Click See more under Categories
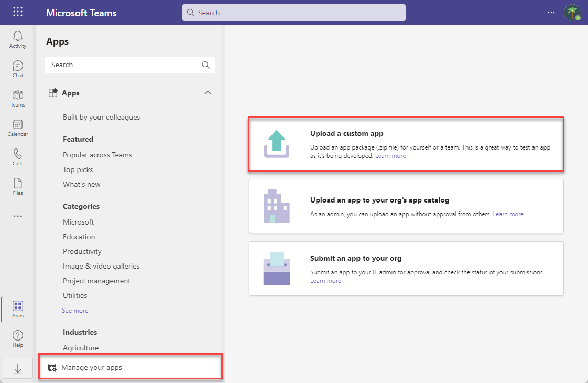 point(74,311)
